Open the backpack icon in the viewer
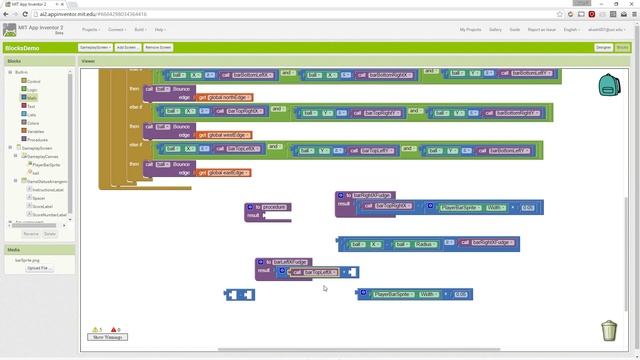640x360 pixels. (609, 84)
